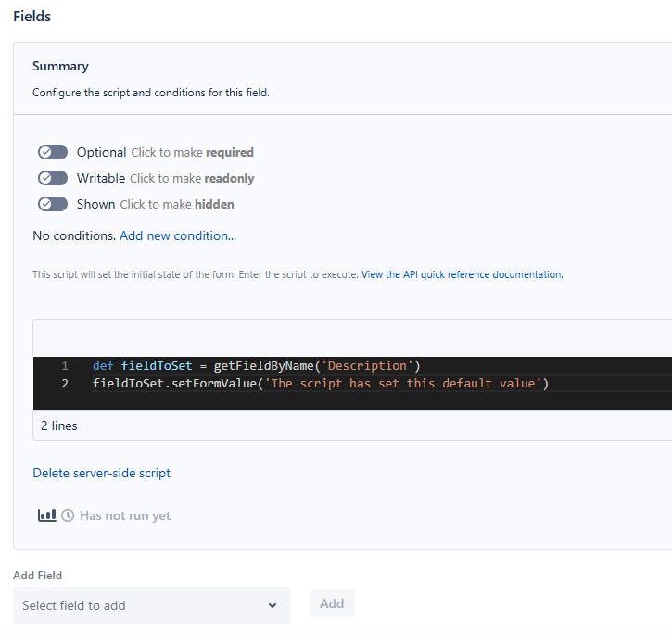Open the script performance bar chart icon
The image size is (672, 634).
(x=46, y=514)
